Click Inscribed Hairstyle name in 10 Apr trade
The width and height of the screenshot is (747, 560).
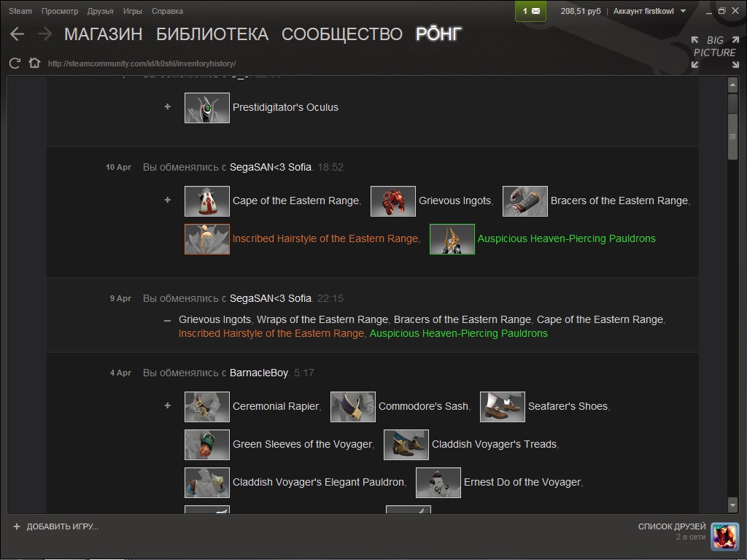pos(325,238)
